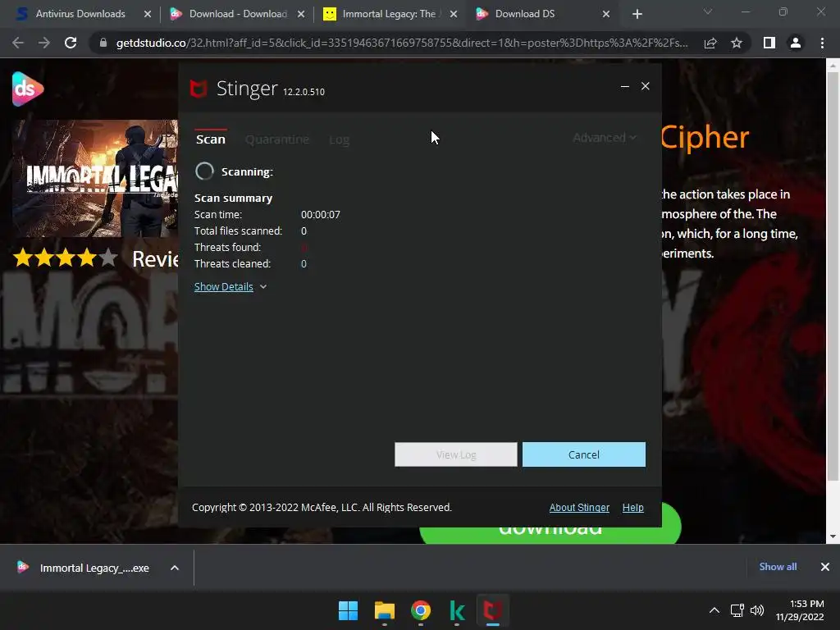The image size is (840, 630).
Task: Click the network status tray icon
Action: [x=737, y=610]
